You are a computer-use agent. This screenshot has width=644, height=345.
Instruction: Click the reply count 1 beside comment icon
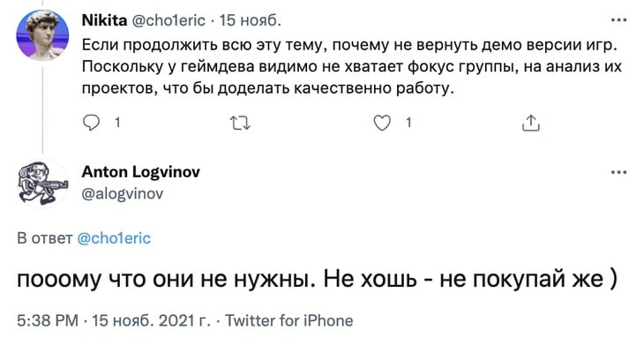[x=117, y=123]
